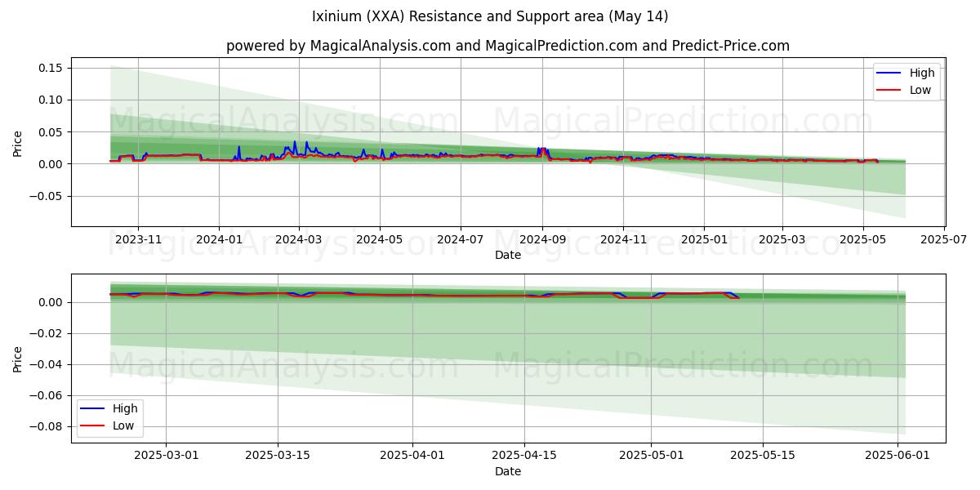Viewport: 980px width, 490px height.
Task: Click the '0.00' y-axis tick on top chart
Action: point(51,164)
